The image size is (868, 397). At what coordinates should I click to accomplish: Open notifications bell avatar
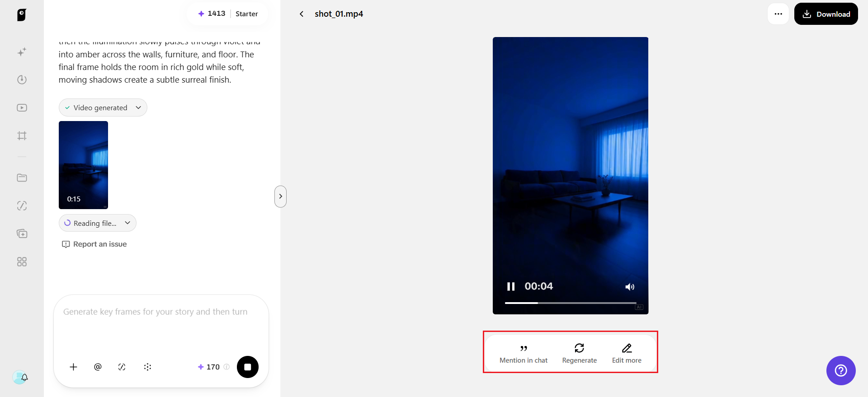pos(20,377)
